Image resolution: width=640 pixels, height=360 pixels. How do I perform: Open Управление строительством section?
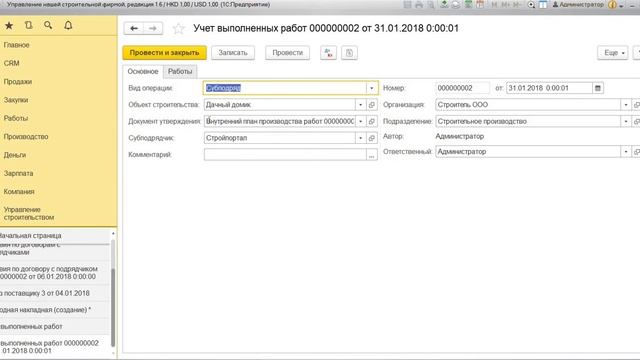(29, 213)
